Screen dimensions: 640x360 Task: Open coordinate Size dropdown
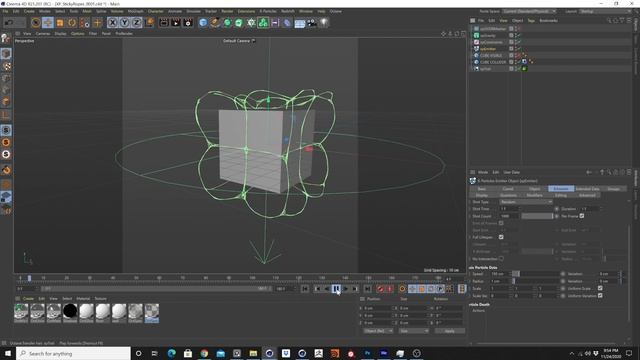[413, 331]
